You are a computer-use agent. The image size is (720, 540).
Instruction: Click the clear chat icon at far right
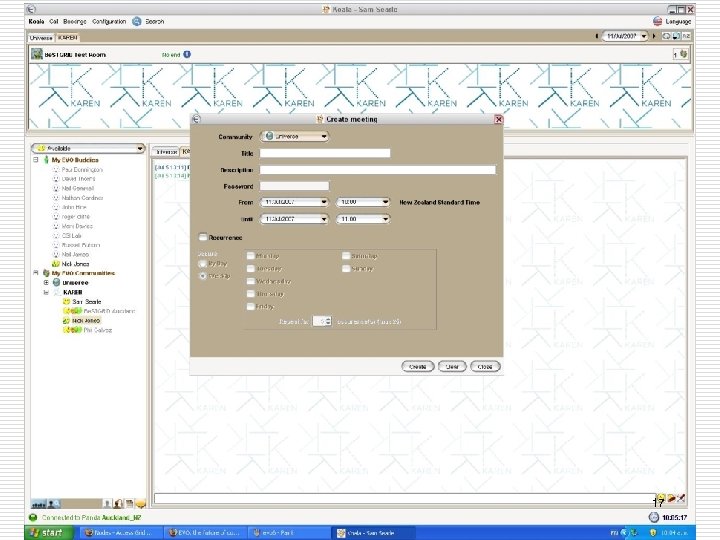click(x=681, y=498)
